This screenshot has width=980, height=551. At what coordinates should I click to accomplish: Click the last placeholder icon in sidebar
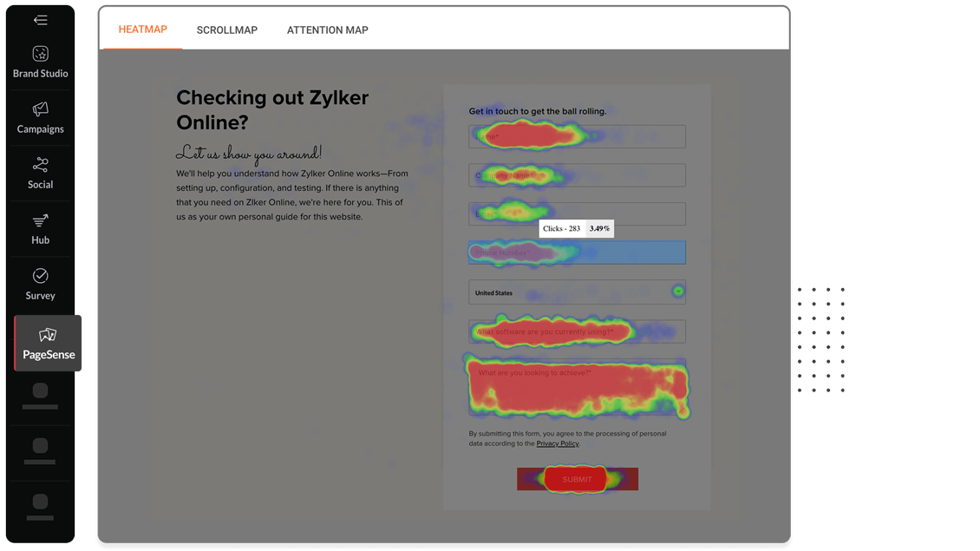pos(40,502)
